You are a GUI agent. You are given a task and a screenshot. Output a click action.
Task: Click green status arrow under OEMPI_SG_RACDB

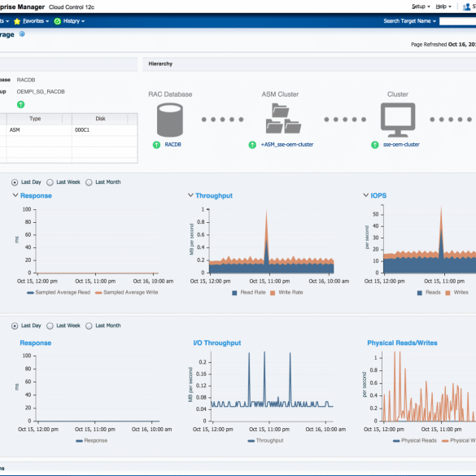click(20, 105)
